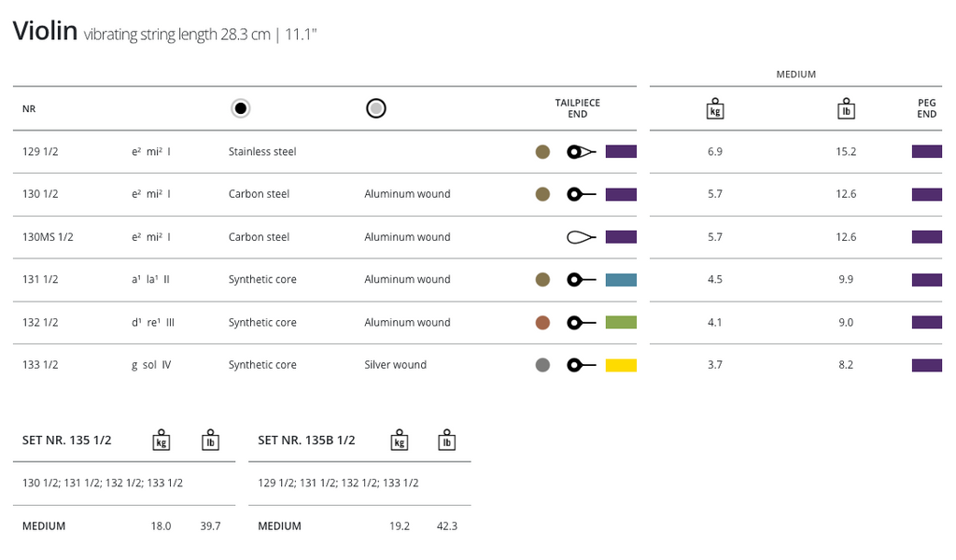956x560 pixels.
Task: Click the brass ball dot in row 131 1/2
Action: click(542, 280)
